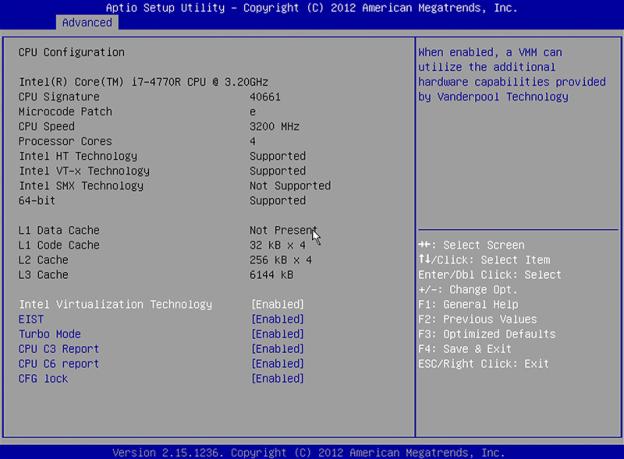
Task: Click the Aptio Setup Utility title text
Action: point(312,8)
